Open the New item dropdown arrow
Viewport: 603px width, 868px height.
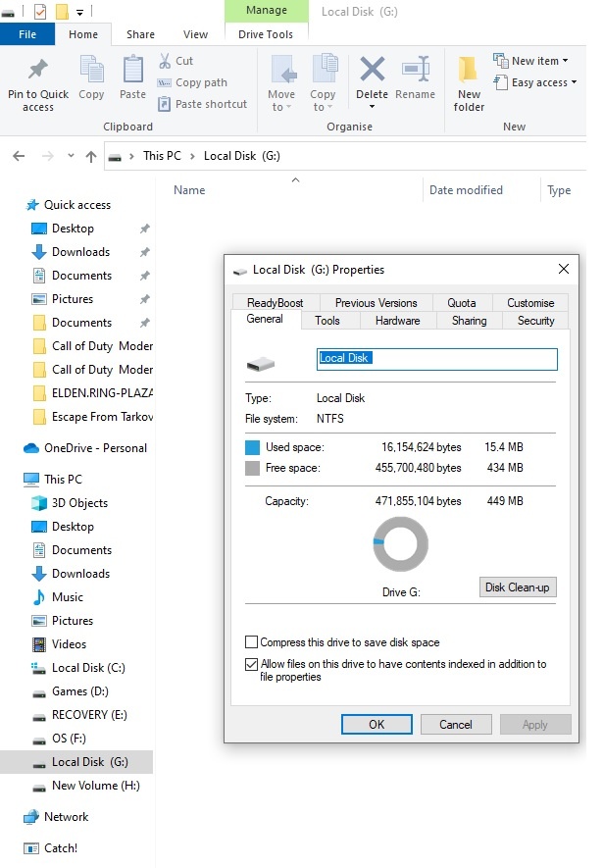click(566, 61)
